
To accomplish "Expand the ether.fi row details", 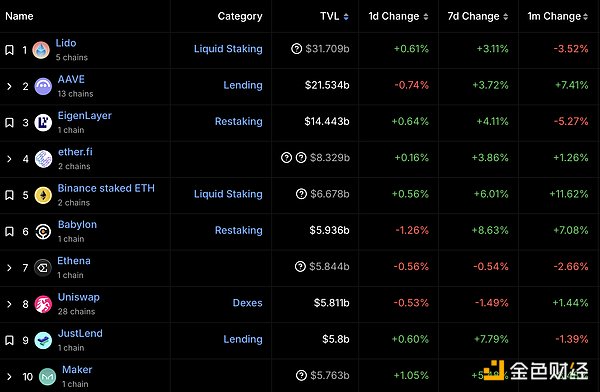I will click(x=9, y=159).
